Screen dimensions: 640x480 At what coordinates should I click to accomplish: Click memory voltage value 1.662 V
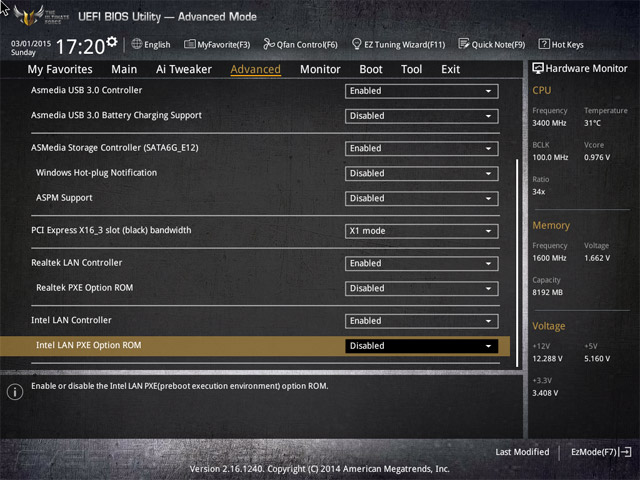[x=597, y=258]
